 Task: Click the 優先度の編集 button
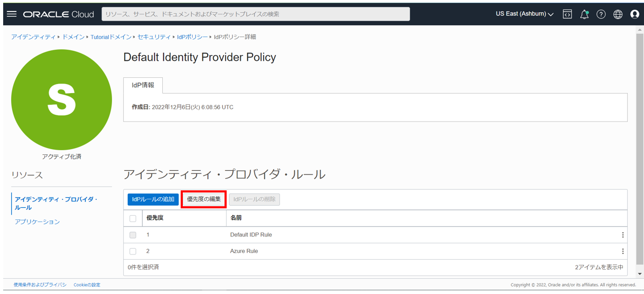(203, 199)
